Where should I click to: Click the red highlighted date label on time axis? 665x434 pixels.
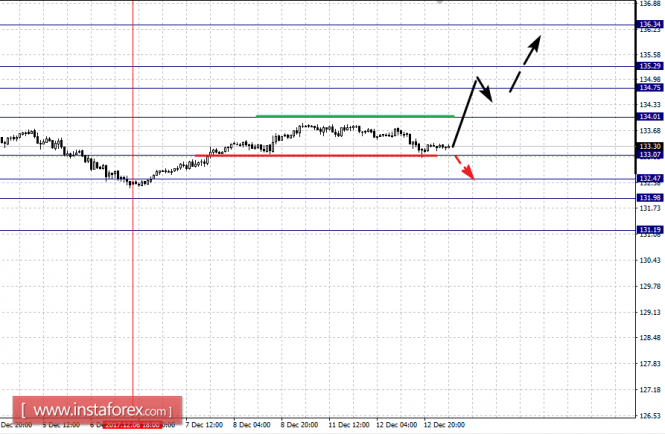(132, 425)
